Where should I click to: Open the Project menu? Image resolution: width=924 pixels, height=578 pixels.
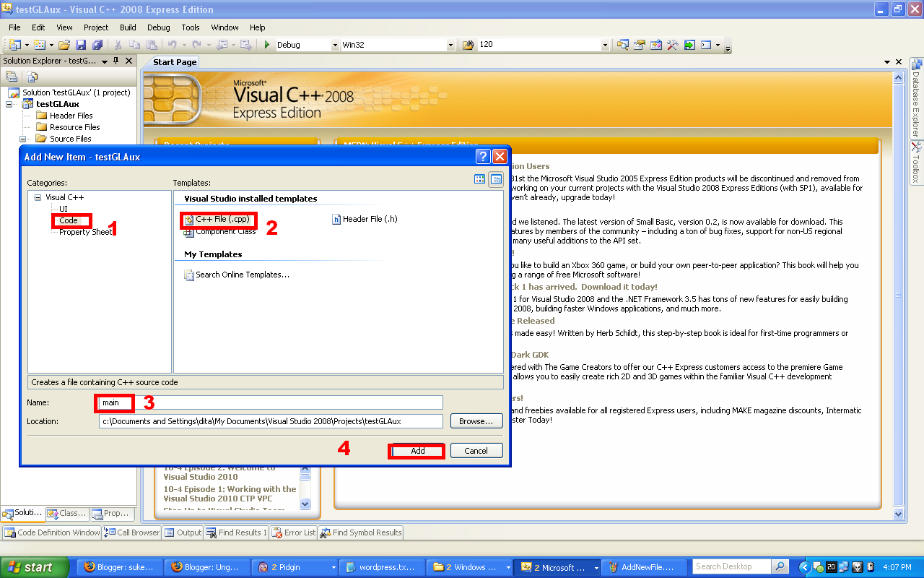pyautogui.click(x=96, y=27)
